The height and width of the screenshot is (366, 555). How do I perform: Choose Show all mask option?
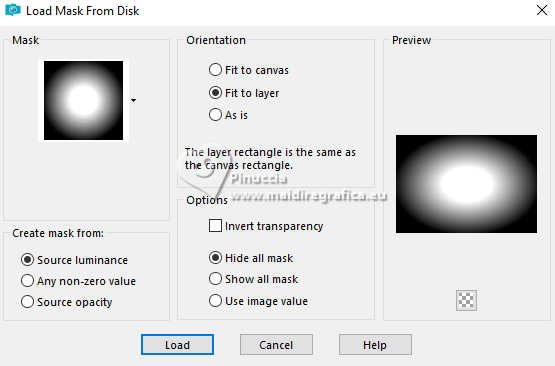(x=253, y=279)
